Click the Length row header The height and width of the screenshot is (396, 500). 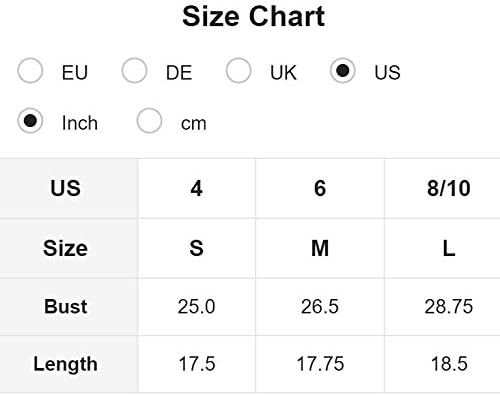pyautogui.click(x=69, y=364)
